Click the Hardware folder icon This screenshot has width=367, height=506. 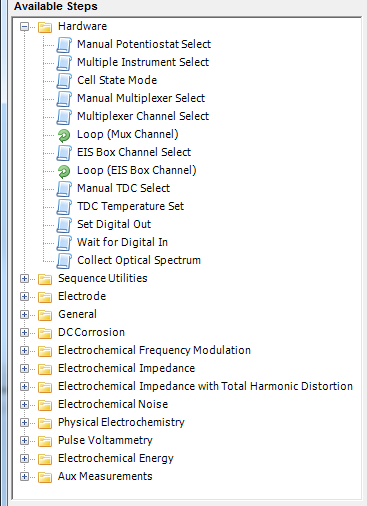45,27
